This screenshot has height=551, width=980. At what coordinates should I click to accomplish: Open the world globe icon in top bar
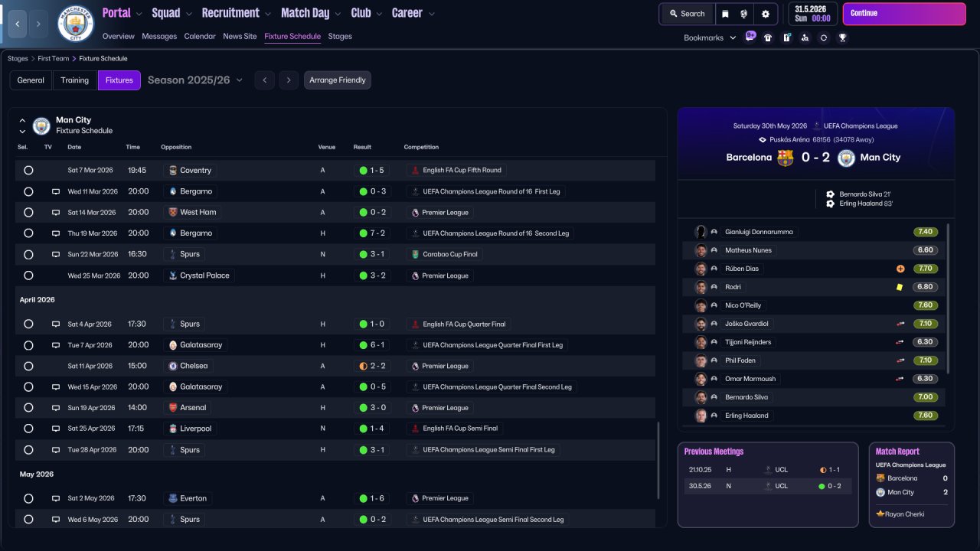coord(744,14)
